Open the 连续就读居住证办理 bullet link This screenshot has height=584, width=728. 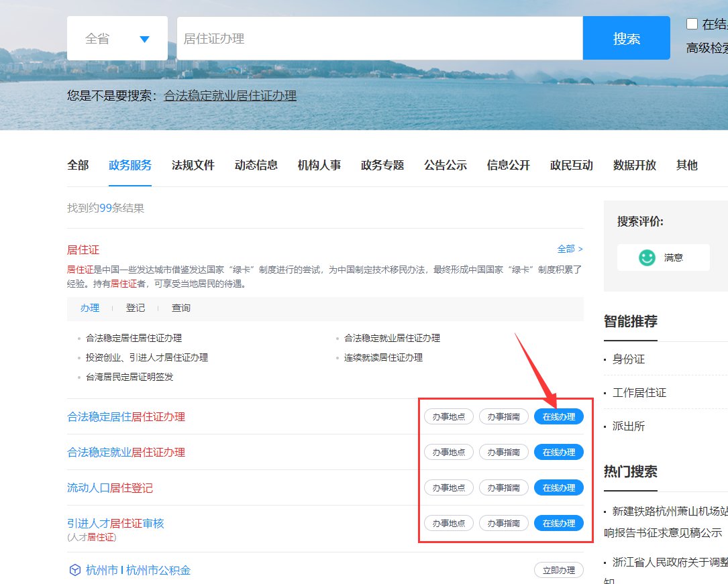(383, 357)
